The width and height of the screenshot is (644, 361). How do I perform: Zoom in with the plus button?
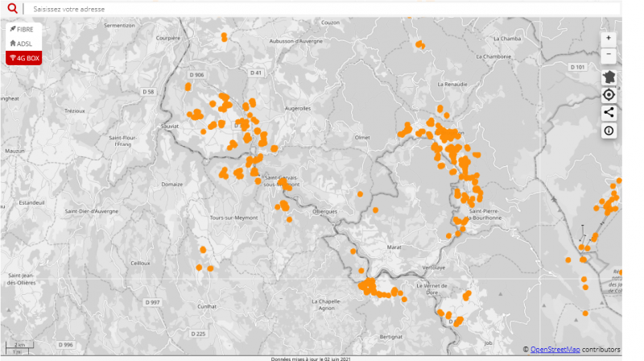pos(609,38)
